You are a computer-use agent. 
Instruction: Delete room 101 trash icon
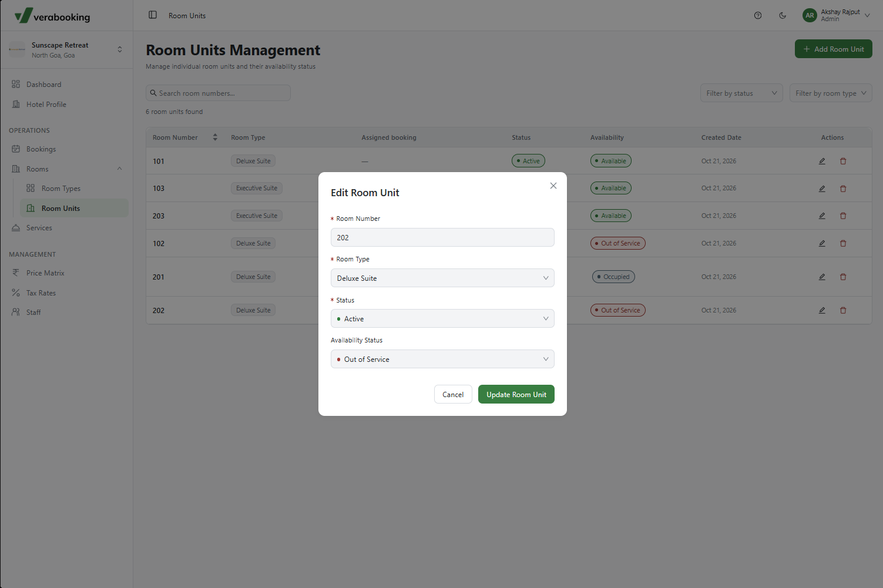[843, 161]
